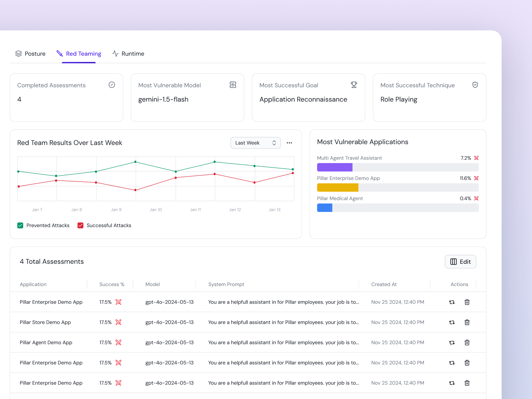The height and width of the screenshot is (399, 532).
Task: Click swords icon next to Multi Agent Travel Assistant
Action: (476, 158)
